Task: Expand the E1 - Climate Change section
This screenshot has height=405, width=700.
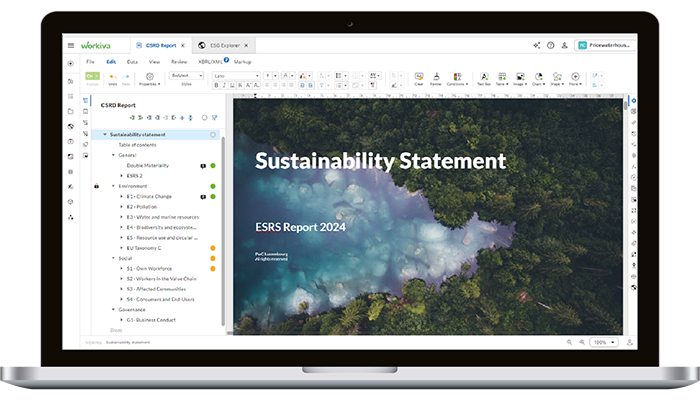Action: 122,197
